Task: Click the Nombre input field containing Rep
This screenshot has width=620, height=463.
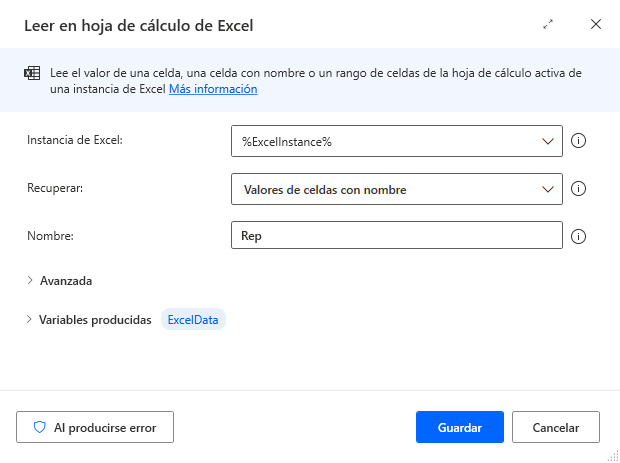Action: 397,235
